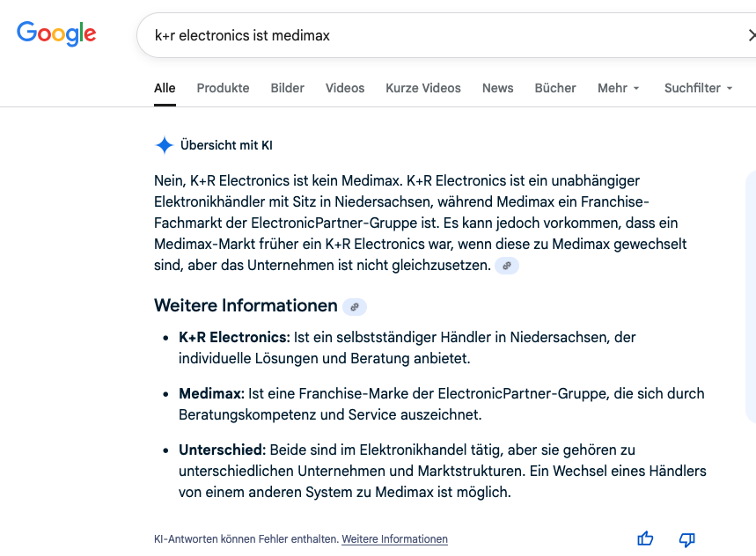Clear the search box with X
756x556 pixels.
pyautogui.click(x=751, y=36)
